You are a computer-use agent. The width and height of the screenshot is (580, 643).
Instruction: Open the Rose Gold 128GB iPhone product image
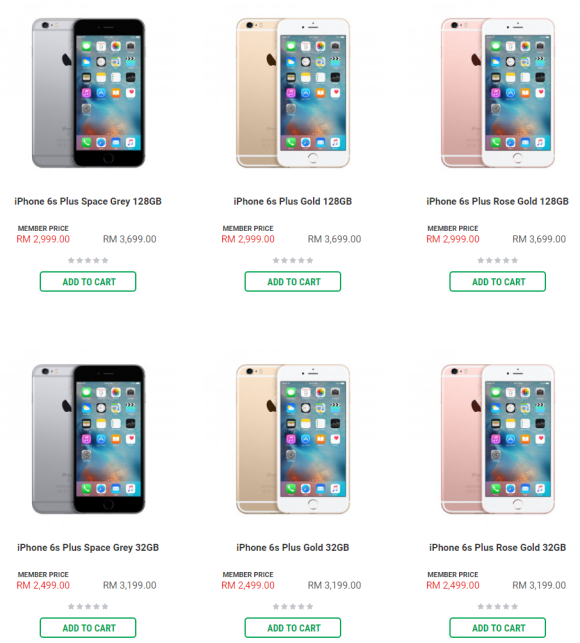pos(498,93)
